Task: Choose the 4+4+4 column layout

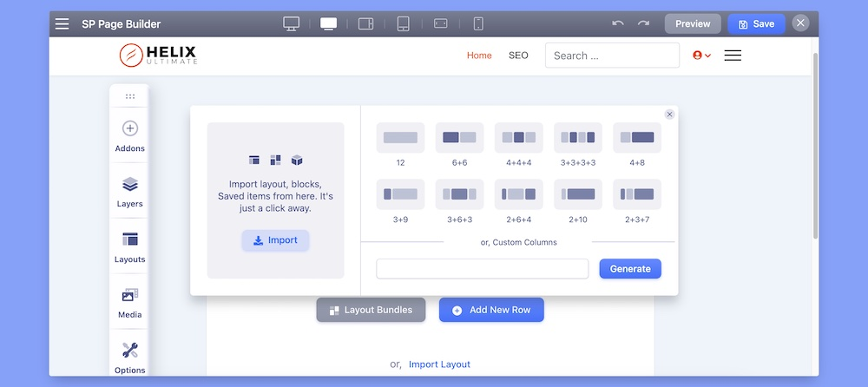Action: pyautogui.click(x=518, y=137)
